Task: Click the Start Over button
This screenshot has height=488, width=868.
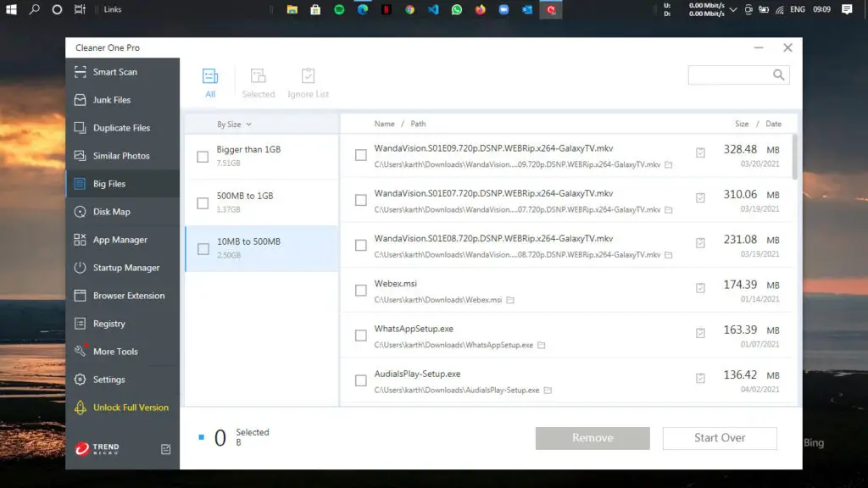Action: 720,438
